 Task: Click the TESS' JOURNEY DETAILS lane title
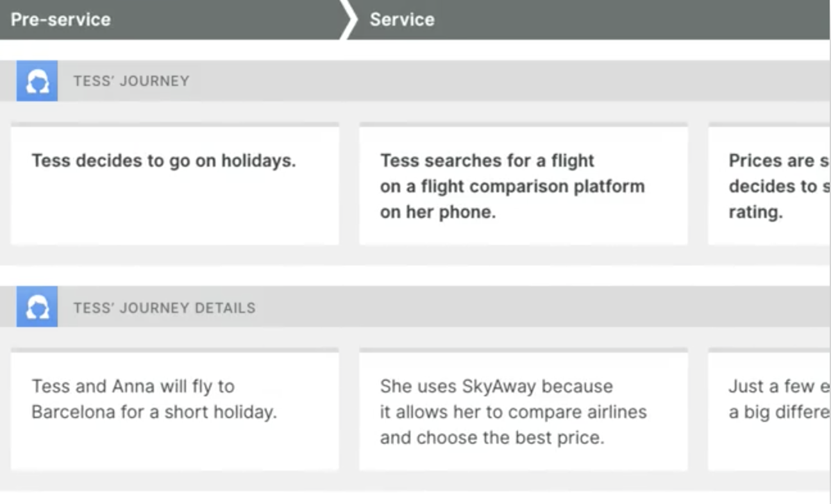(x=164, y=308)
